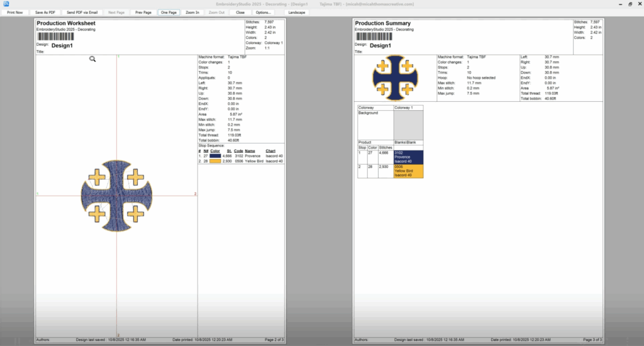Open the Options... dialog
This screenshot has height=346, width=644.
264,12
